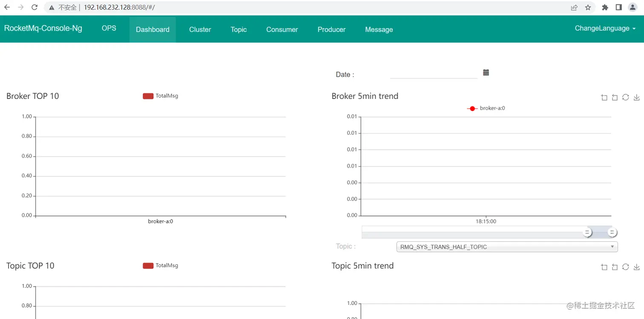Image resolution: width=644 pixels, height=319 pixels.
Task: Click the Date input field
Action: click(434, 73)
